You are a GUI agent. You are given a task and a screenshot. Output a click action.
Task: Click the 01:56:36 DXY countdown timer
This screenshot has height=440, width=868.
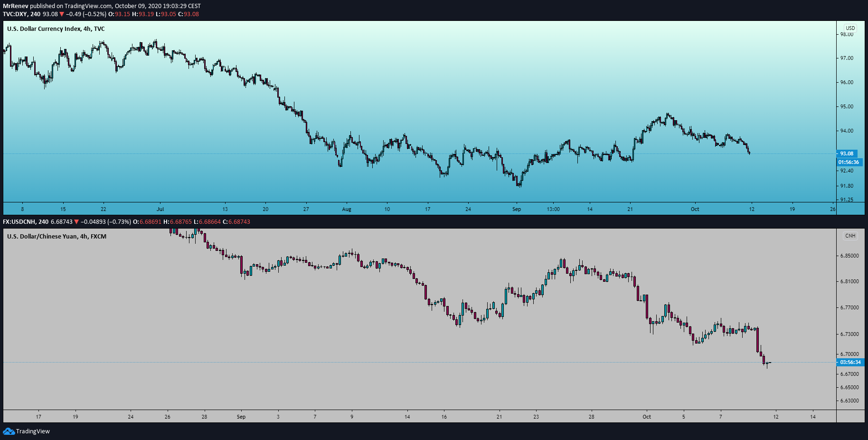849,162
